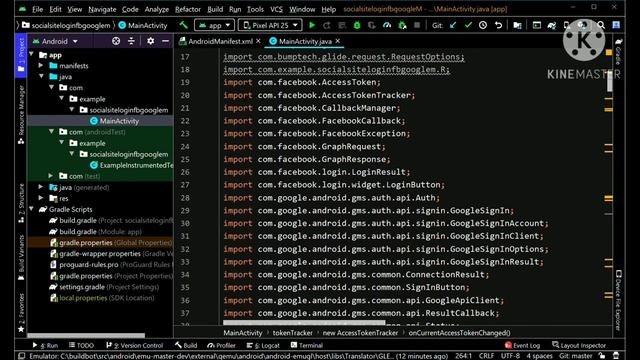Image resolution: width=640 pixels, height=360 pixels.
Task: Open Project panel settings gear
Action: 151,41
